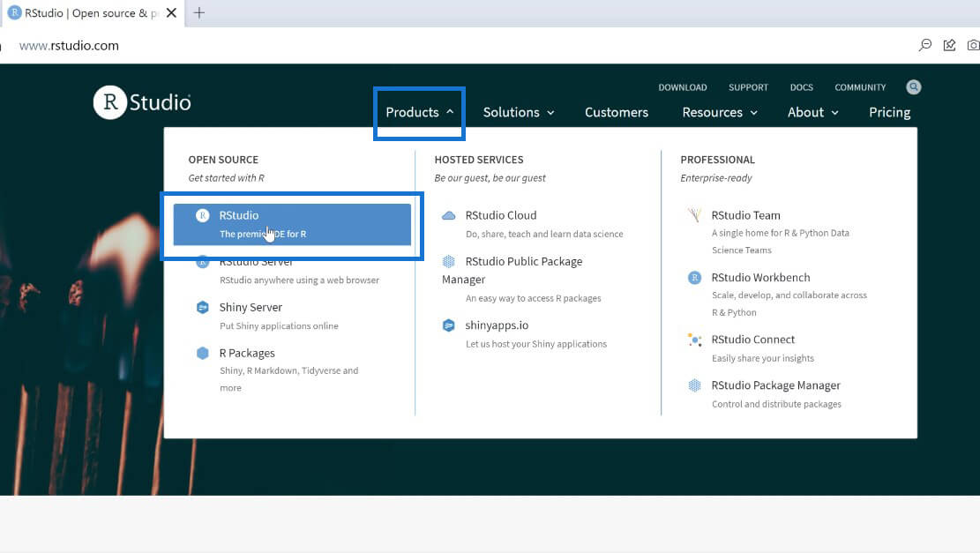Open a new browser tab
The height and width of the screenshot is (553, 980).
pos(198,13)
